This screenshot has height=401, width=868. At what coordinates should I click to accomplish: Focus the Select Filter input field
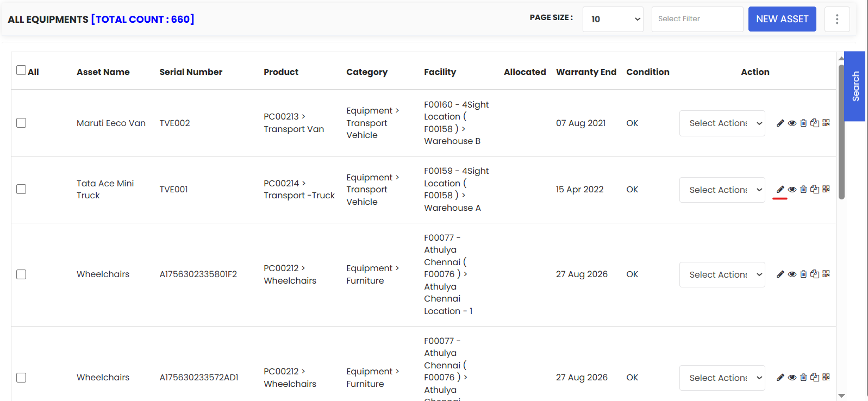click(x=697, y=19)
